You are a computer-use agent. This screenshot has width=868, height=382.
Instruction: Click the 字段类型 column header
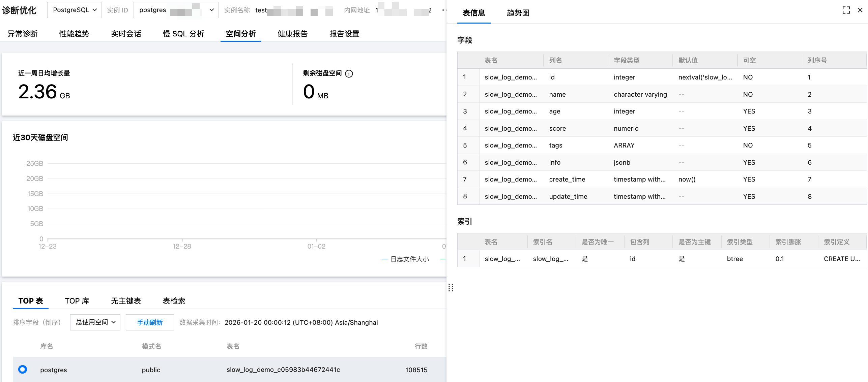[x=627, y=60]
